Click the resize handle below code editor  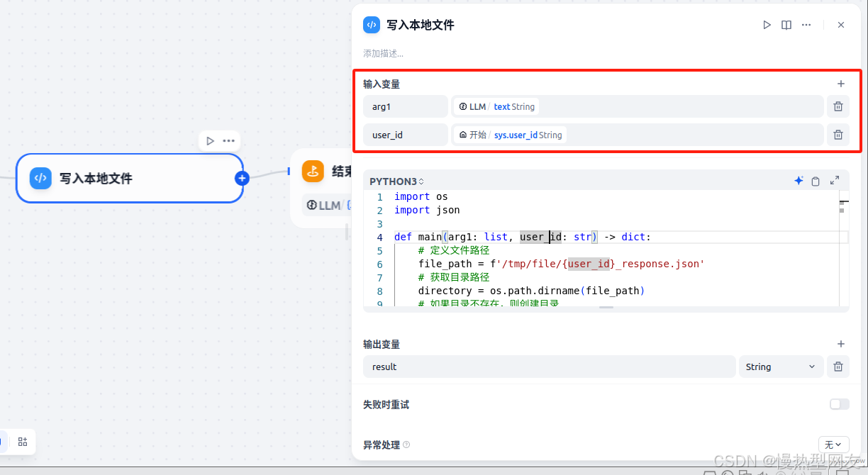606,307
